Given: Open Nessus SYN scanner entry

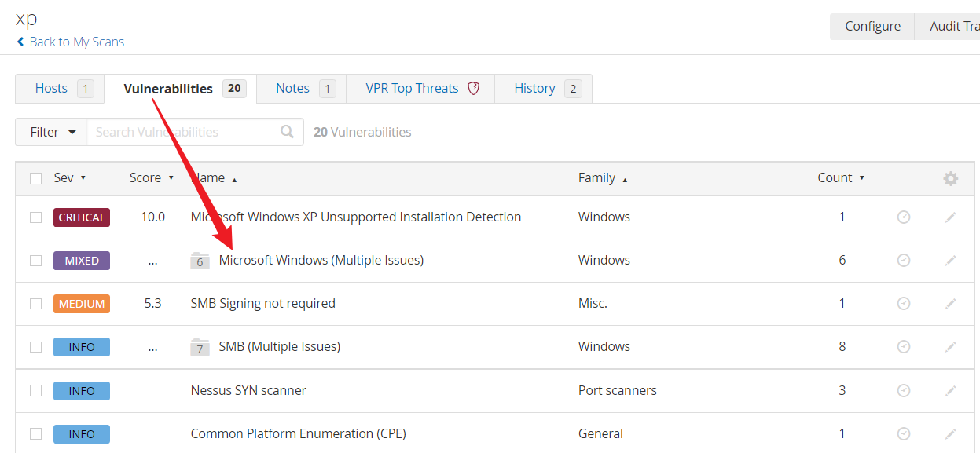Looking at the screenshot, I should (248, 390).
